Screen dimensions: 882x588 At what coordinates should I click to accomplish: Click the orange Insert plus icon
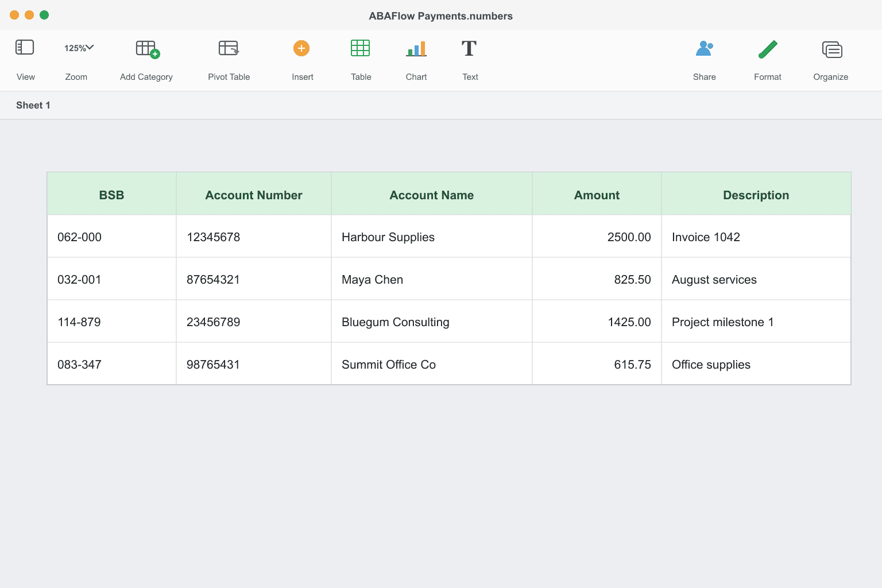301,48
